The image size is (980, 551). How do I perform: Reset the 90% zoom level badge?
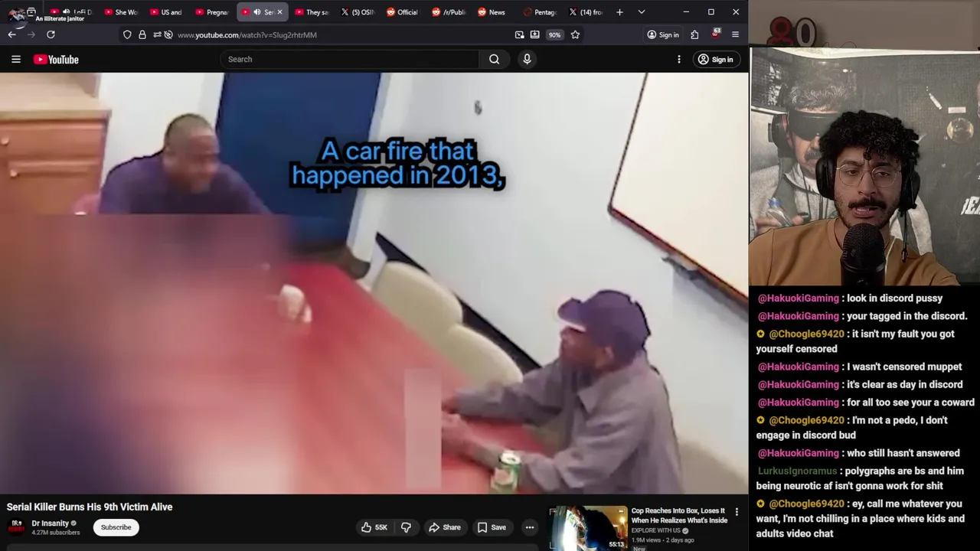click(x=554, y=34)
